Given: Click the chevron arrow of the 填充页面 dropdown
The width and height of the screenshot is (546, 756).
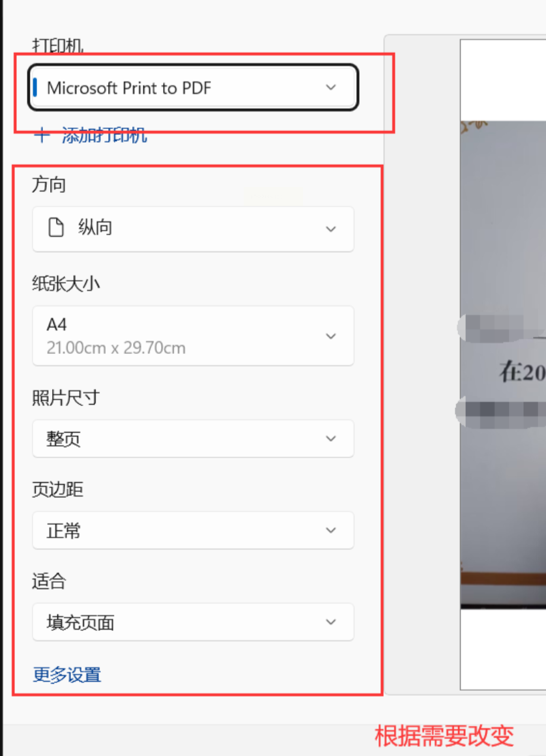Looking at the screenshot, I should coord(330,622).
